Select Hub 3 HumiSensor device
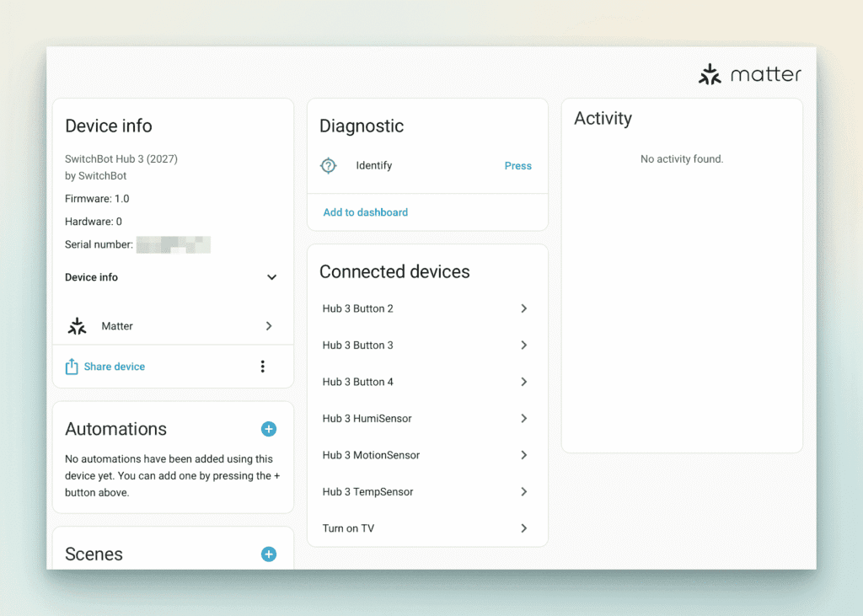Image resolution: width=863 pixels, height=616 pixels. (x=367, y=419)
